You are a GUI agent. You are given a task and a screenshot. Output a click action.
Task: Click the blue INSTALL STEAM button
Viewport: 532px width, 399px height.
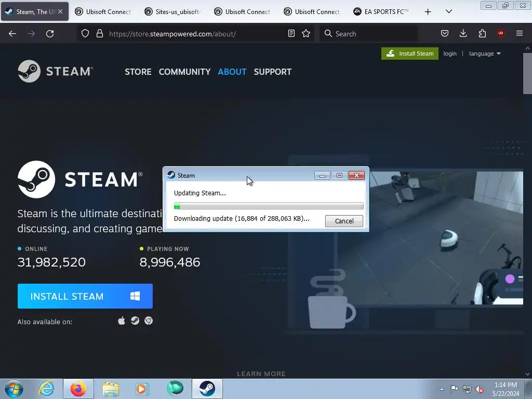(x=85, y=296)
